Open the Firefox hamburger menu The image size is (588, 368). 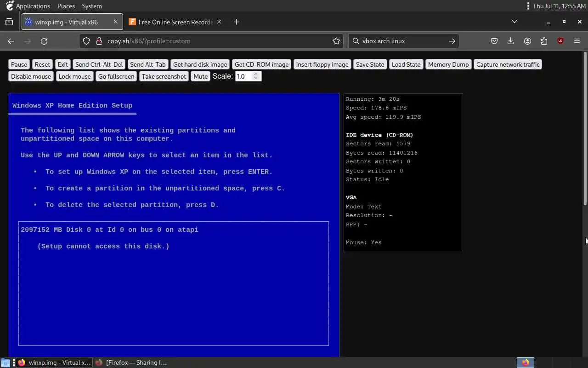point(577,41)
